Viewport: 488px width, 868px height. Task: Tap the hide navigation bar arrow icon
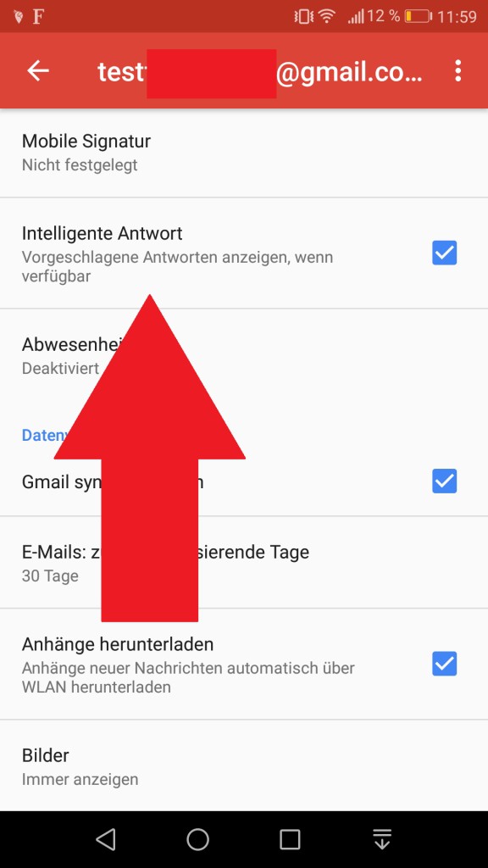pos(382,839)
